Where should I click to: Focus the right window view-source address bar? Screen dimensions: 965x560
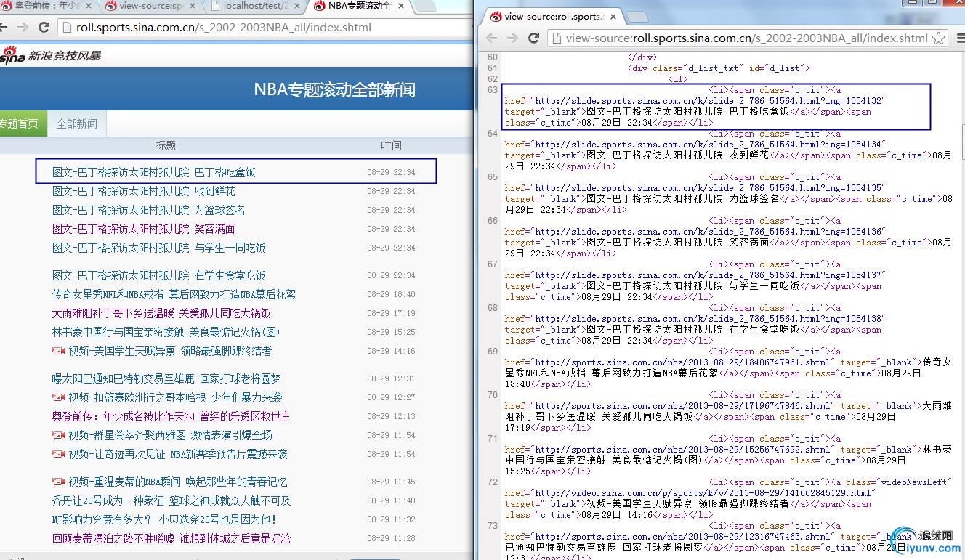tap(747, 38)
